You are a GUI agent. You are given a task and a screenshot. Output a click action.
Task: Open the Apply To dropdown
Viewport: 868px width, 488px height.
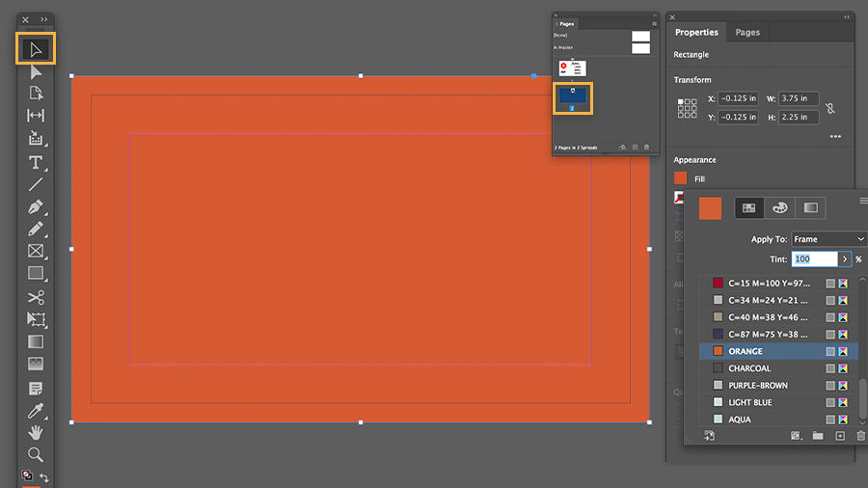828,239
